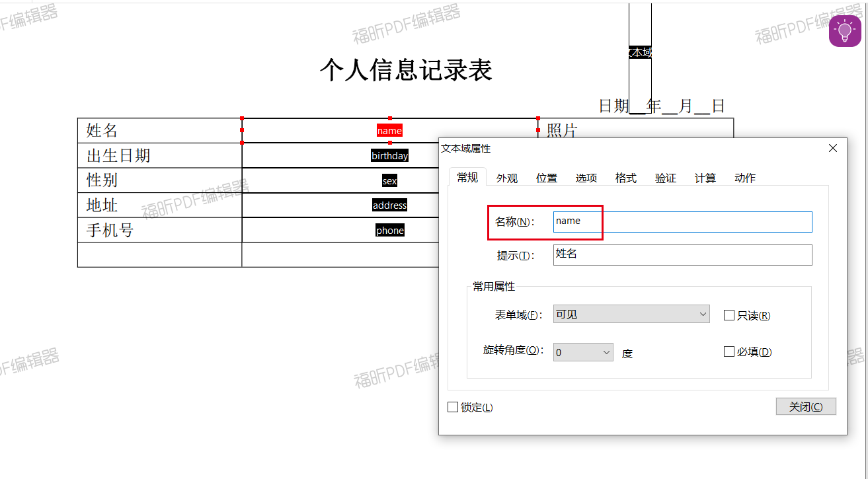Toggle the 锁定 checkbox
This screenshot has height=479, width=868.
[x=453, y=407]
